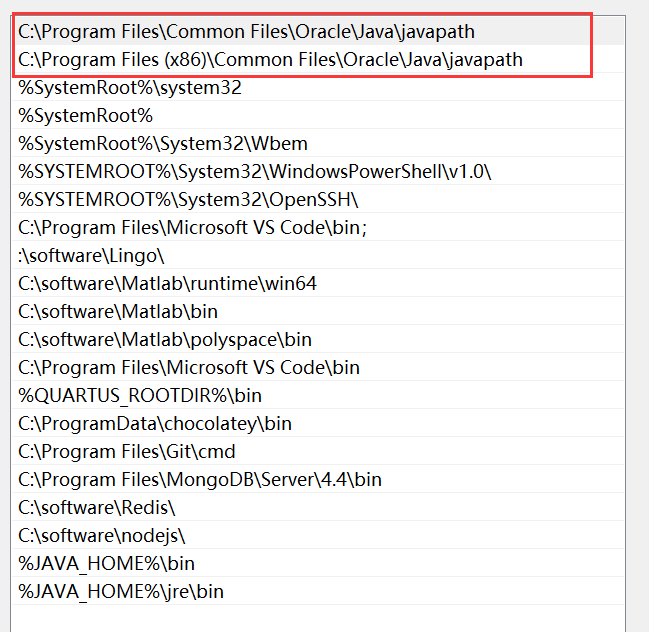Pick the :\software\Lingo\ row
Image resolution: width=649 pixels, height=632 pixels.
point(318,255)
